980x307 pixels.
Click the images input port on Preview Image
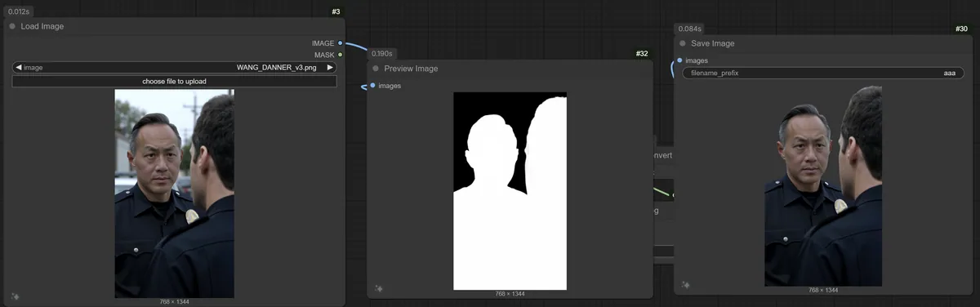pyautogui.click(x=373, y=86)
